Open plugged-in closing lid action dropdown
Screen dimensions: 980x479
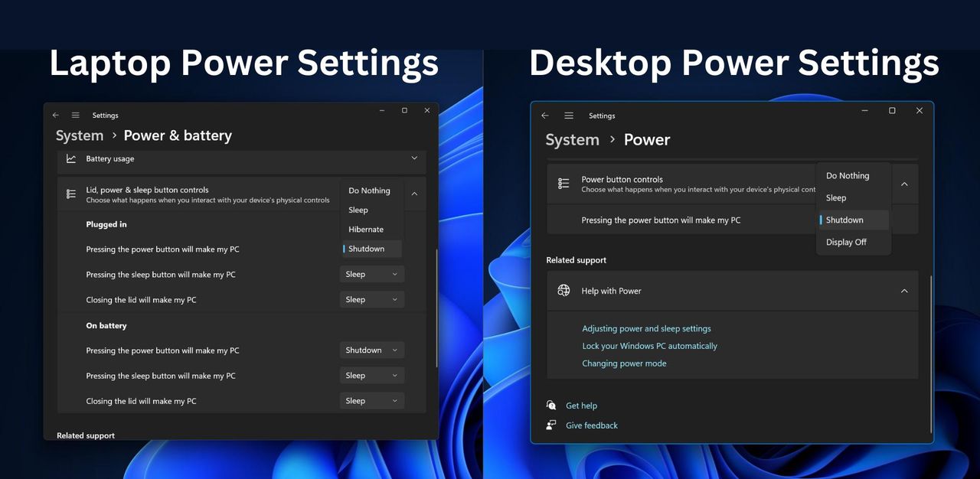(372, 299)
